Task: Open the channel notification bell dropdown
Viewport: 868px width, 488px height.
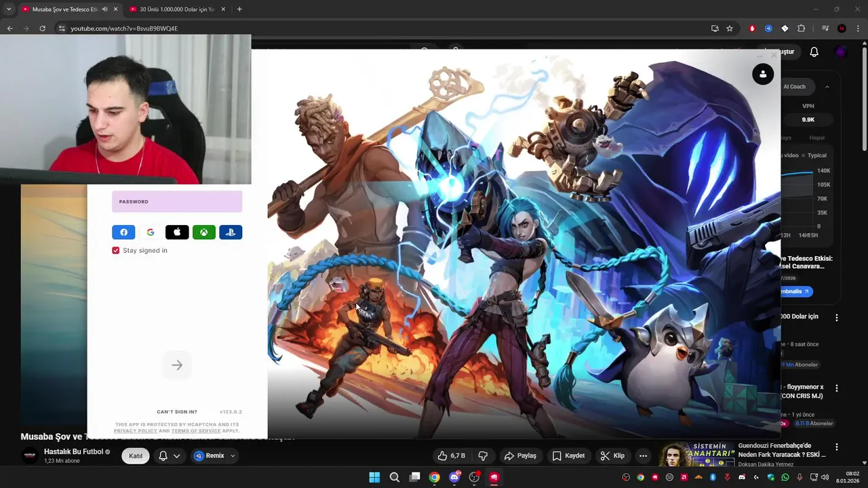Action: (x=170, y=455)
